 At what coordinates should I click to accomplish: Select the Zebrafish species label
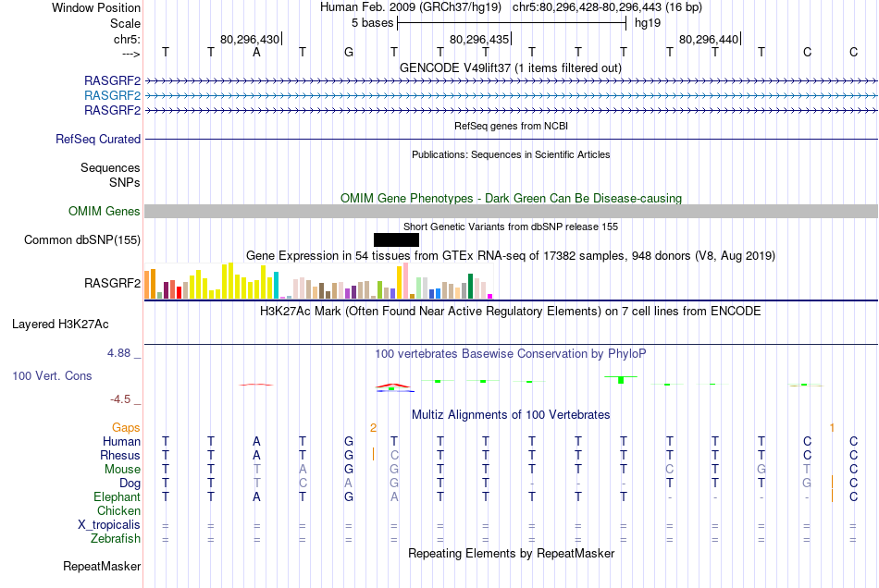pyautogui.click(x=116, y=538)
